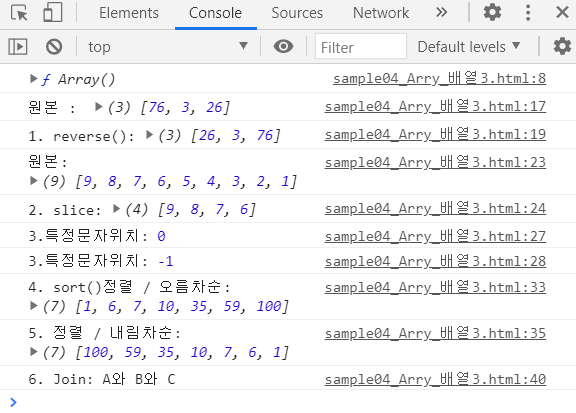576x413 pixels.
Task: Click in the Filter input field
Action: pos(361,47)
